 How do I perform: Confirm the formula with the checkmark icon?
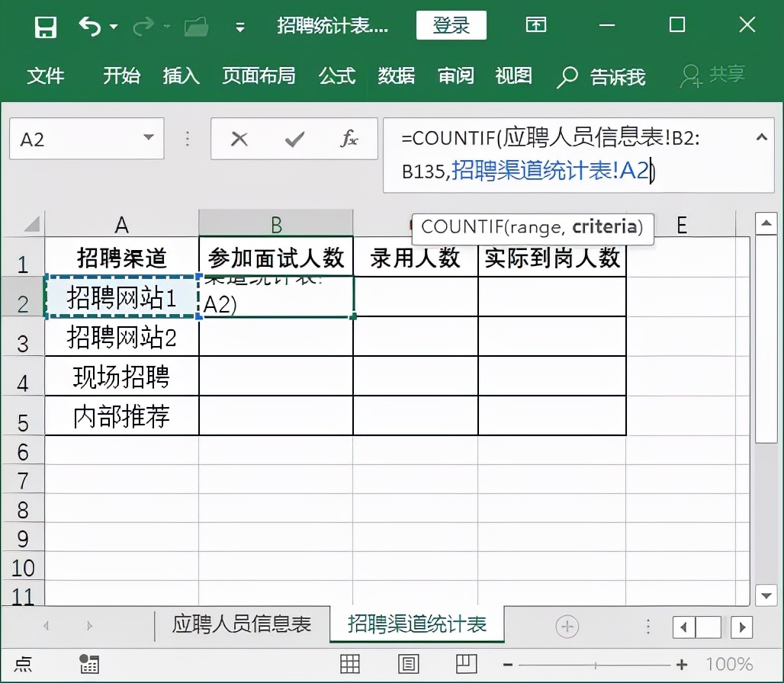293,139
